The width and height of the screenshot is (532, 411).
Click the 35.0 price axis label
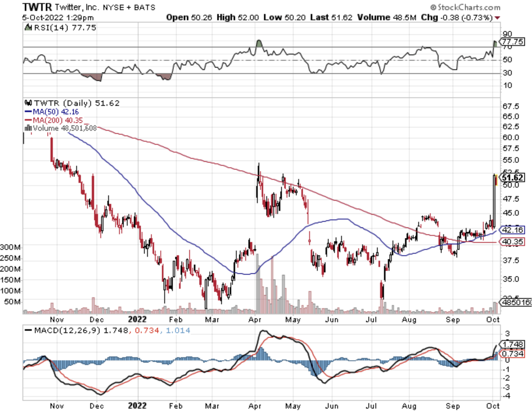[511, 279]
